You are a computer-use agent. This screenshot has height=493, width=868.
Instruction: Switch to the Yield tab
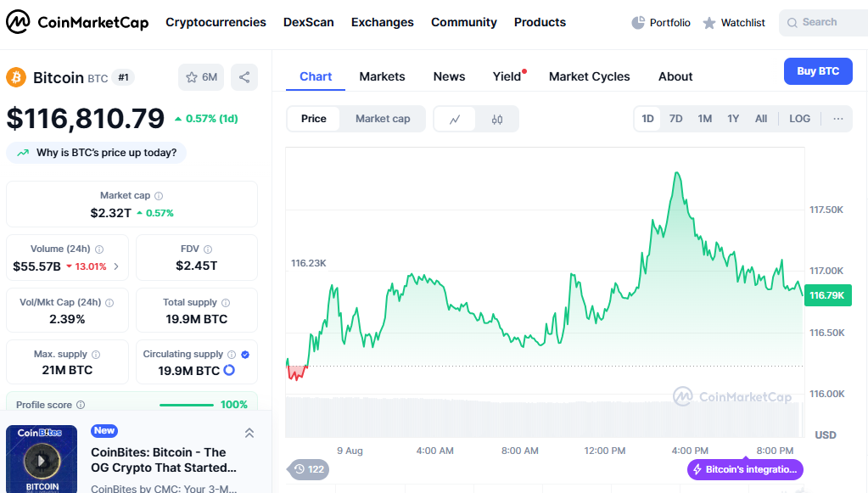[x=507, y=77]
